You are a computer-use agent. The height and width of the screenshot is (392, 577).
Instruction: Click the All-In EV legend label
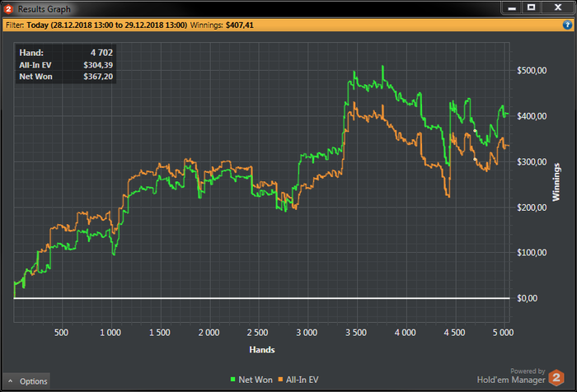click(303, 380)
